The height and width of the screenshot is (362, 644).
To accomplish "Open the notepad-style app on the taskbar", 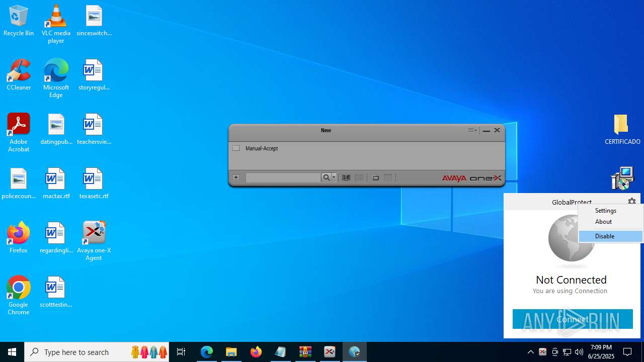I will [281, 352].
